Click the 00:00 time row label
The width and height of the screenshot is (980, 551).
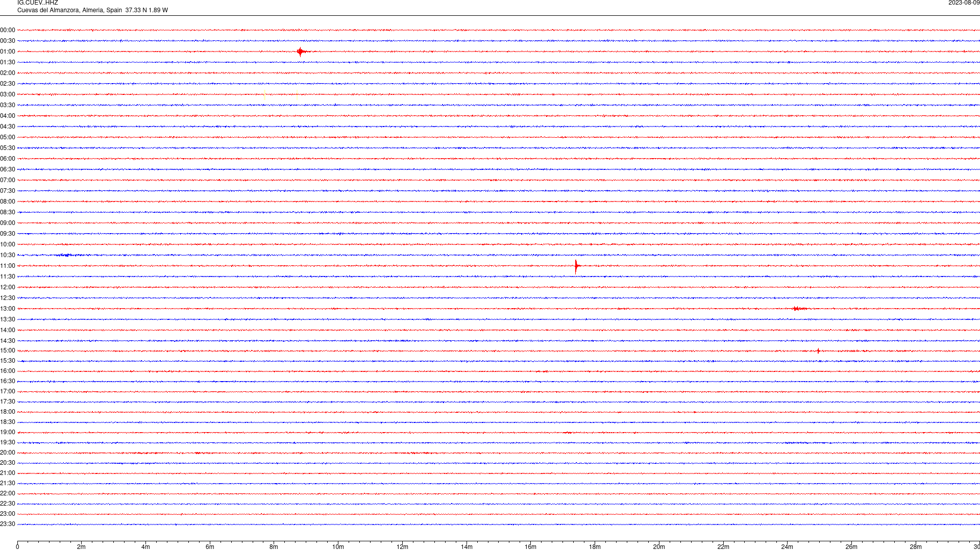click(x=8, y=30)
